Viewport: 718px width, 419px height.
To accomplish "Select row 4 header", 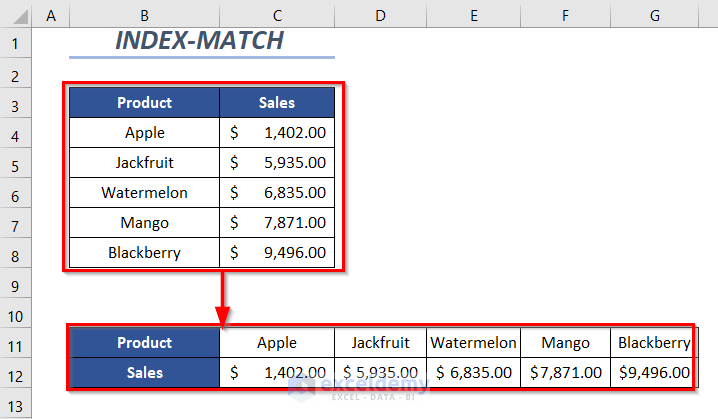I will tap(15, 132).
